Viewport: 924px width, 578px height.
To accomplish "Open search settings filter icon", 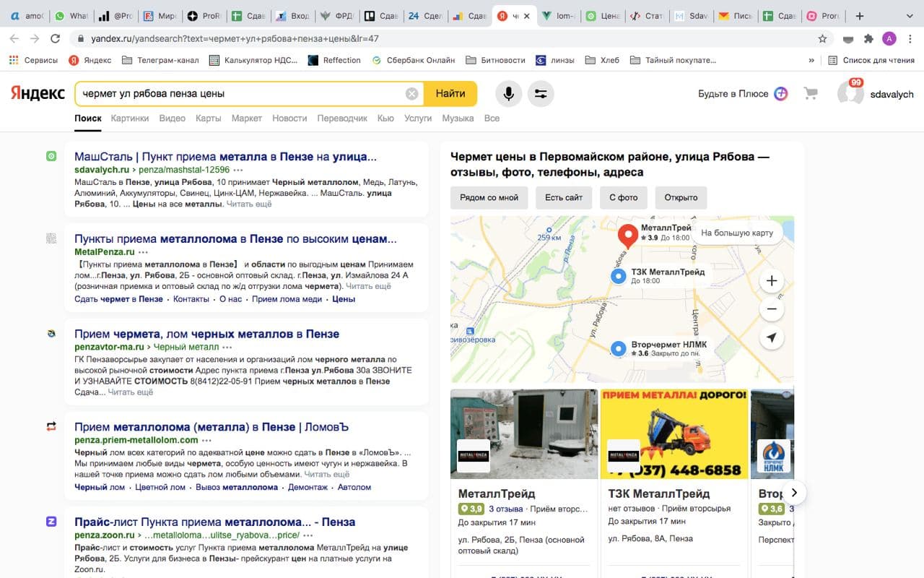I will [541, 93].
